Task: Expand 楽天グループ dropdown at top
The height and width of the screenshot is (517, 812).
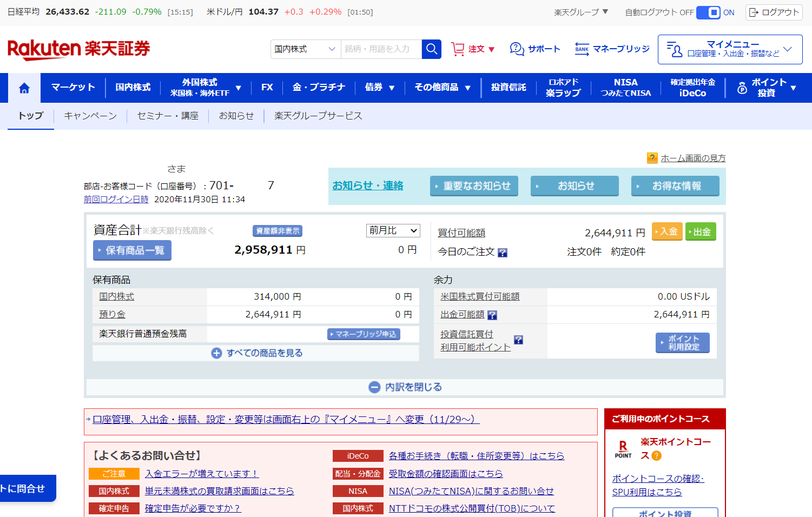Action: pos(582,12)
